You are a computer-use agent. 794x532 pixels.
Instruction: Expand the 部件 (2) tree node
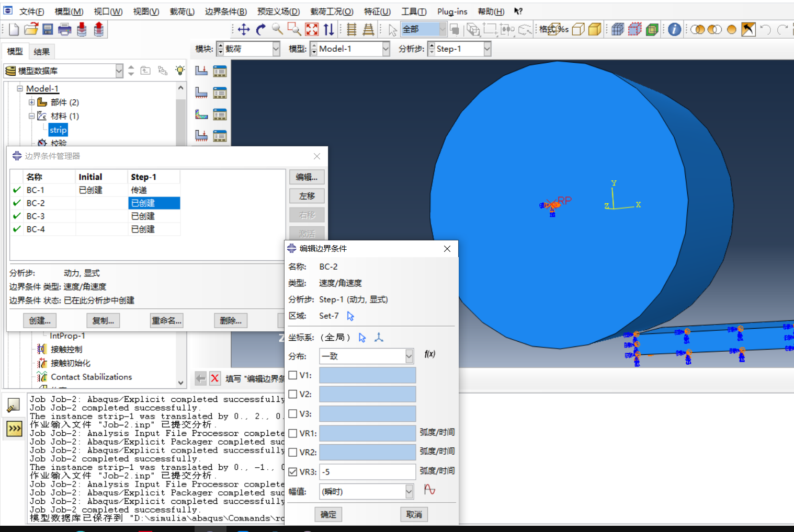(x=31, y=102)
